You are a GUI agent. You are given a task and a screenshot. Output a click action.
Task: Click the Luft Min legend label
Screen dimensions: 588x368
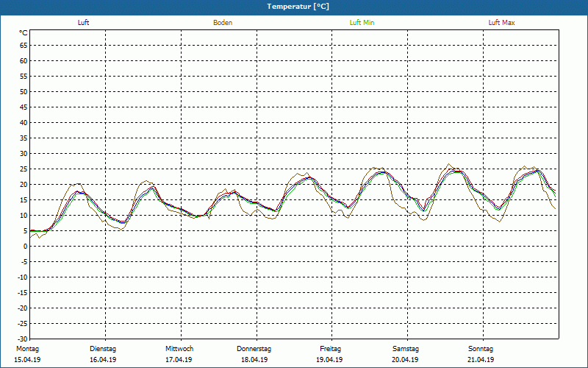pyautogui.click(x=362, y=23)
